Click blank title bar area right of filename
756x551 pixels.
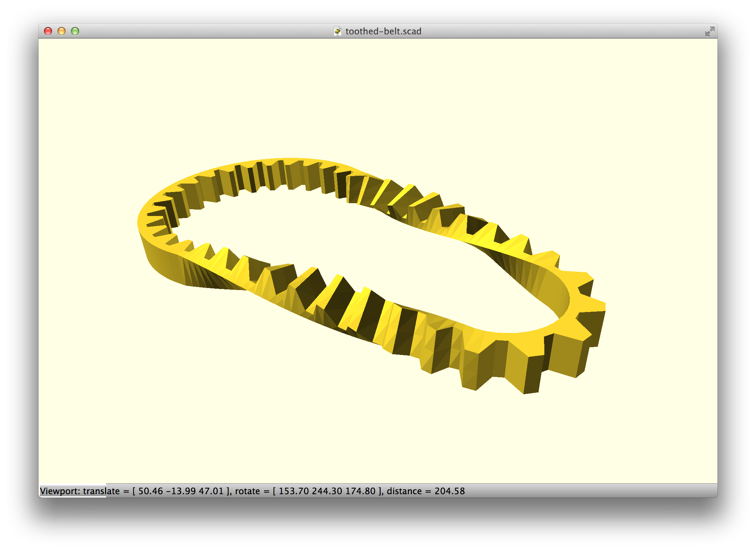click(558, 31)
